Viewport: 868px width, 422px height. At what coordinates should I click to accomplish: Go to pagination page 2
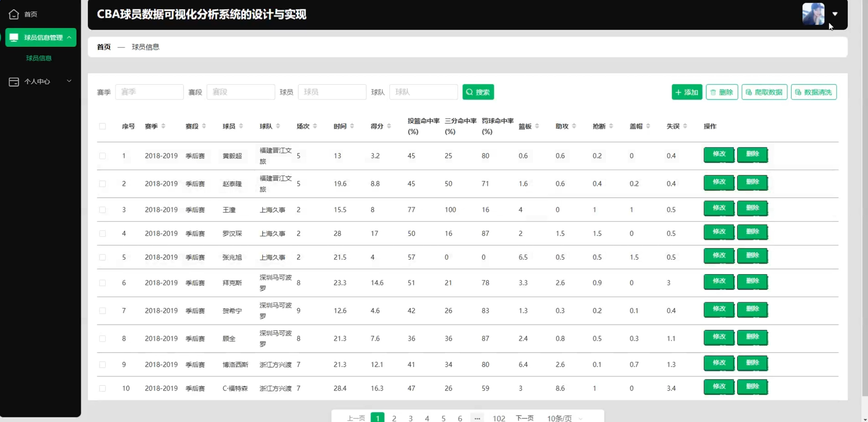pyautogui.click(x=394, y=418)
